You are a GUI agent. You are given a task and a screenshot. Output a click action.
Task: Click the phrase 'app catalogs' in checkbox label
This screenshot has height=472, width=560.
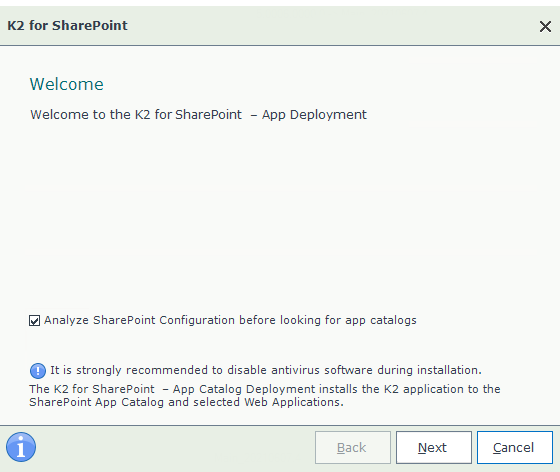381,320
